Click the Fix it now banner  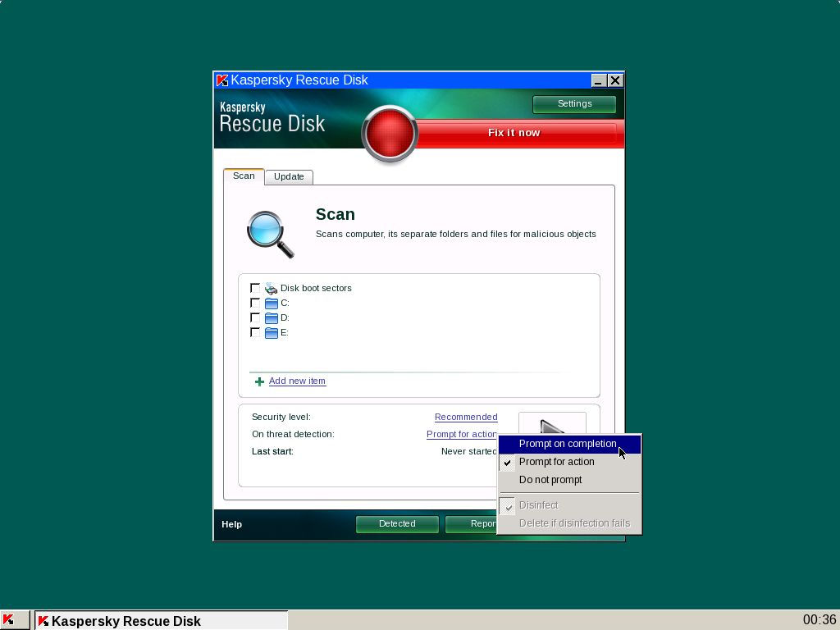(x=514, y=133)
